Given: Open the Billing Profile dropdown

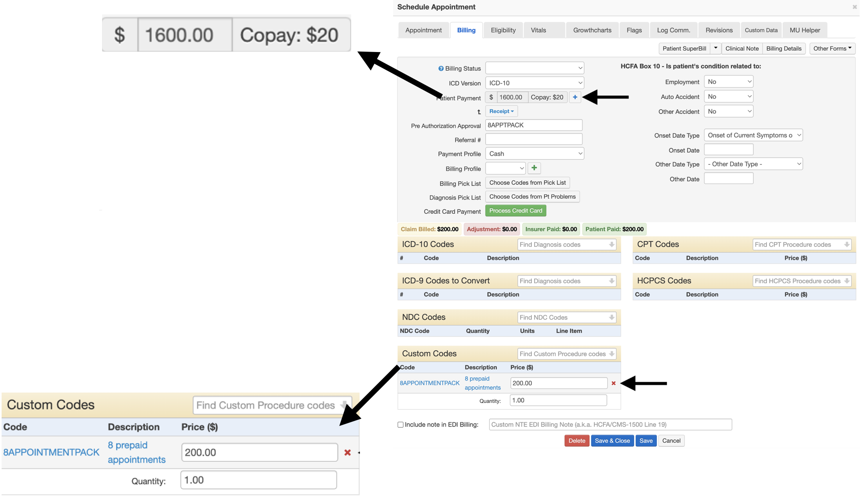Looking at the screenshot, I should click(x=505, y=168).
